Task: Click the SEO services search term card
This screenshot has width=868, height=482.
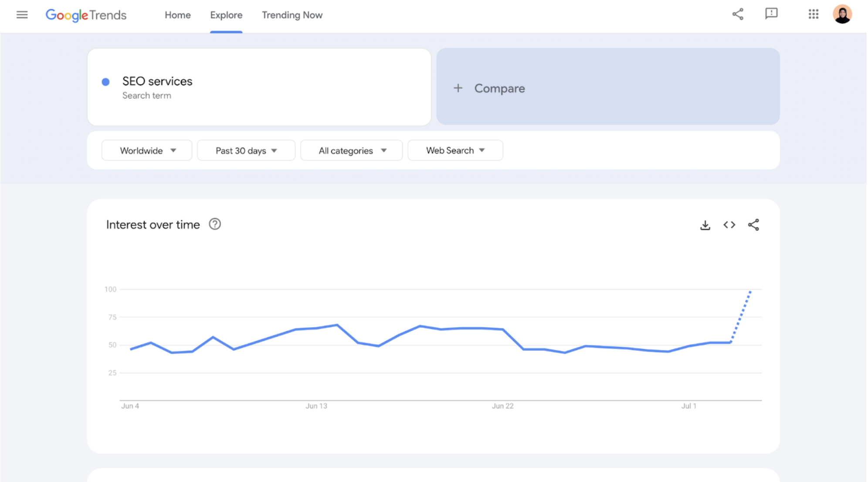Action: 258,87
